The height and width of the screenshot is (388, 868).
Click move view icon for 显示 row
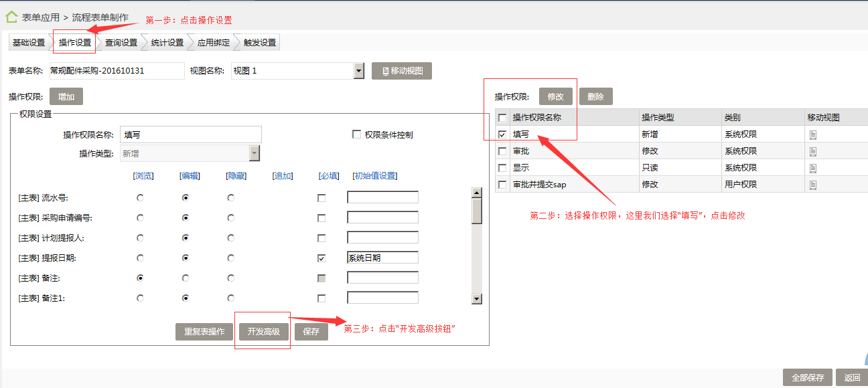pyautogui.click(x=813, y=168)
